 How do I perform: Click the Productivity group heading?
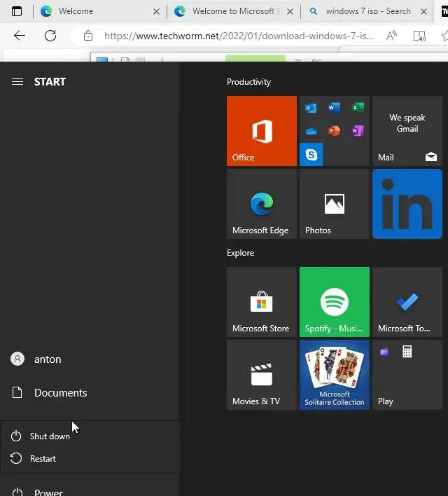(x=248, y=82)
